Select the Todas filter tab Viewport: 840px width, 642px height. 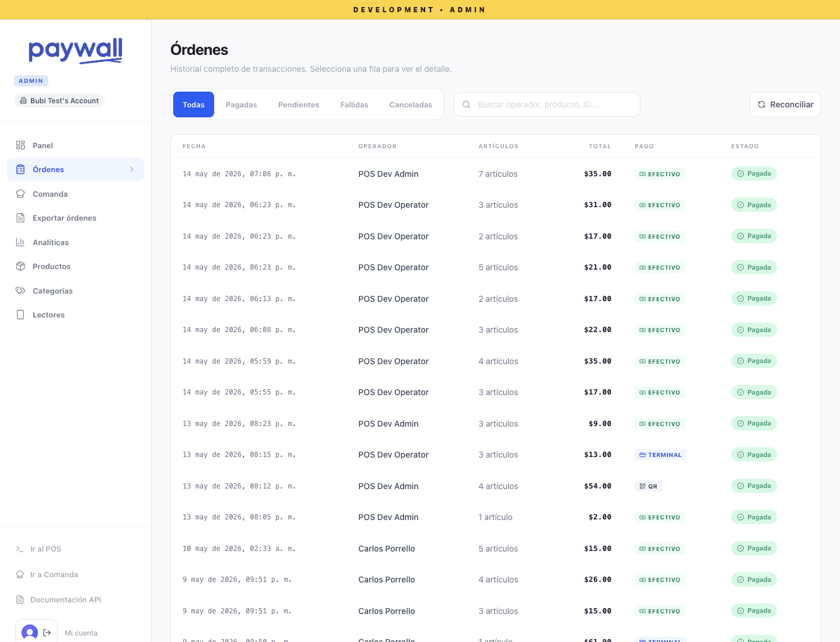pyautogui.click(x=194, y=104)
